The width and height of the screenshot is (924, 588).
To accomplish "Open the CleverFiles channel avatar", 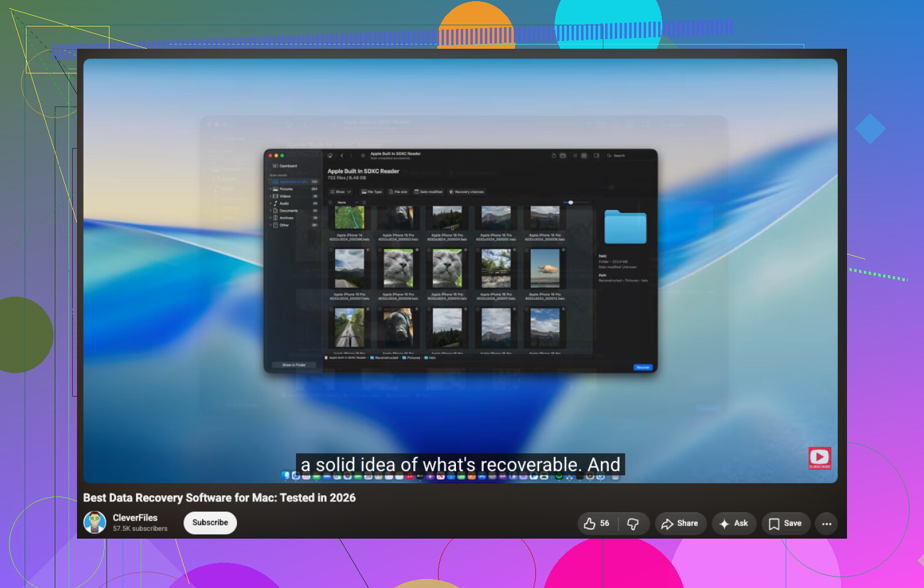I will pyautogui.click(x=95, y=522).
